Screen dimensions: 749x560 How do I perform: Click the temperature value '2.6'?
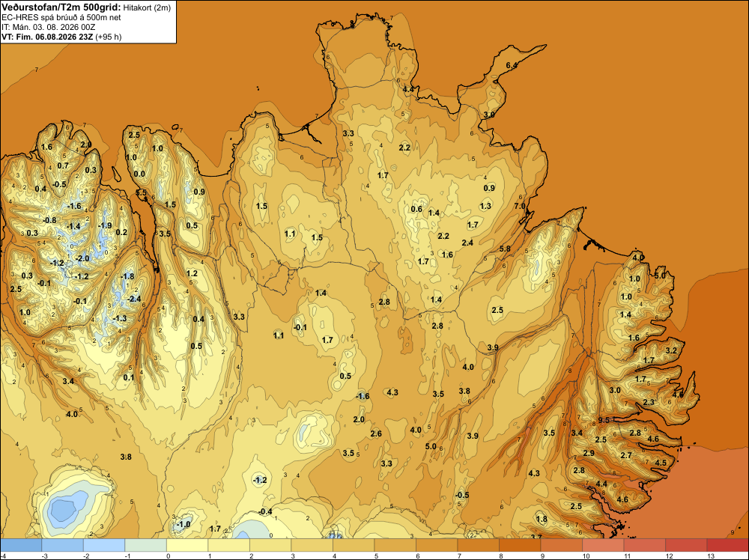point(376,433)
